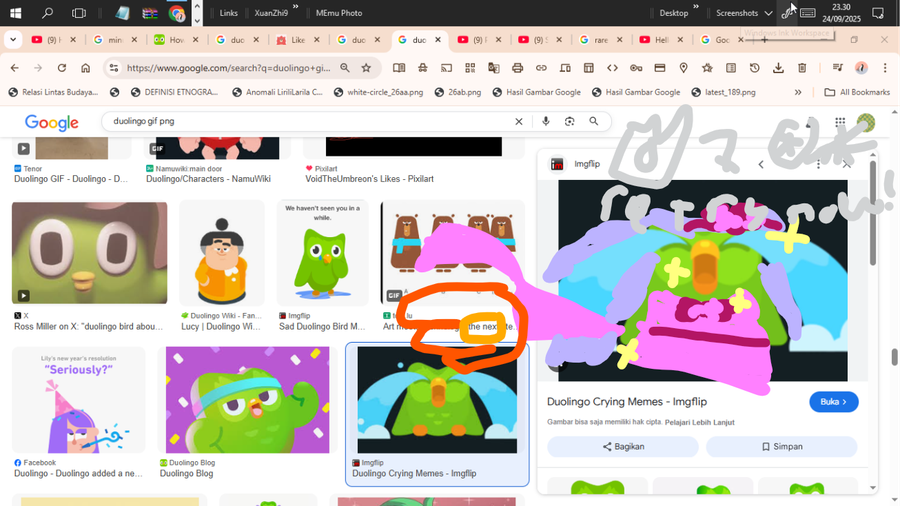Viewport: 900px width, 506px height.
Task: Open browsing history clock icon
Action: (755, 68)
